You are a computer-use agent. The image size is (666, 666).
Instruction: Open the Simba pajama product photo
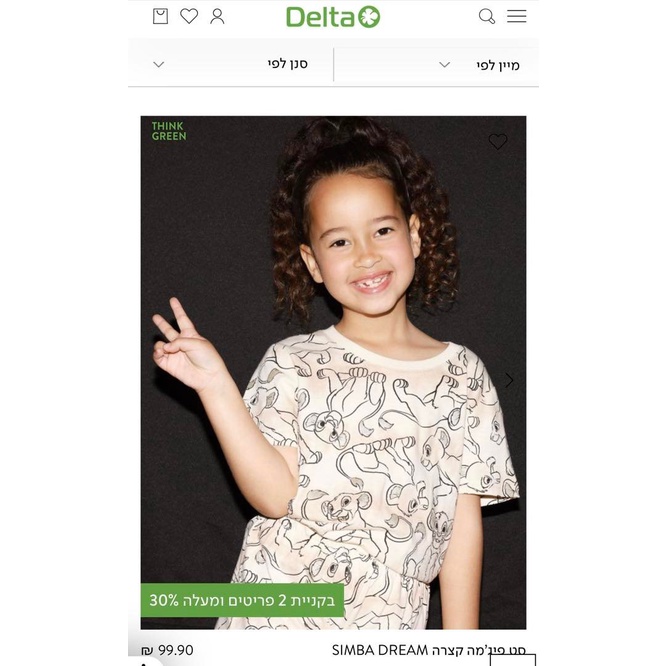click(x=333, y=372)
